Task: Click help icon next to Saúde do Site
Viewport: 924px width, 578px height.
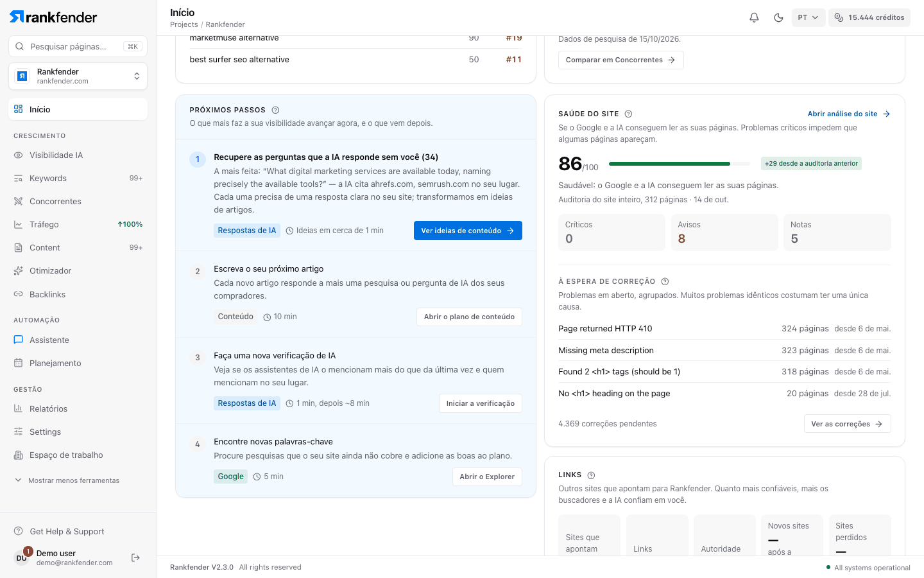Action: pos(628,114)
